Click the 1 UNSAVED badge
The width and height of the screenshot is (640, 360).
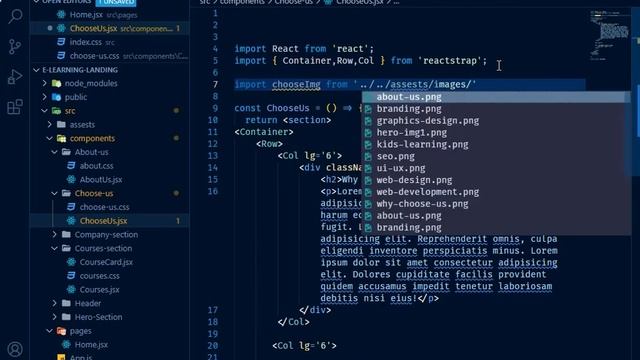click(116, 2)
